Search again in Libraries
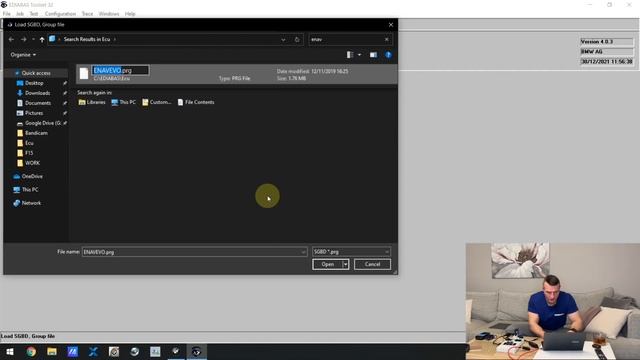This screenshot has width=640, height=360. [92, 102]
